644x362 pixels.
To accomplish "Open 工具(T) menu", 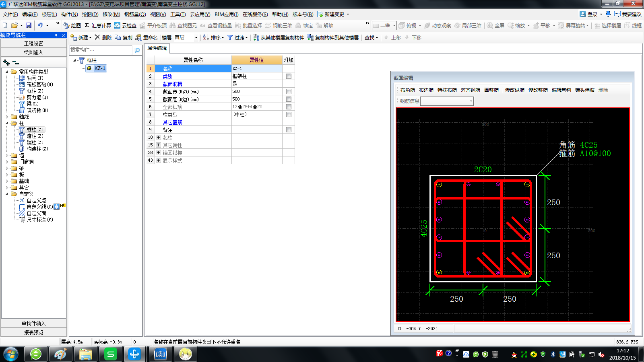I will (x=178, y=14).
